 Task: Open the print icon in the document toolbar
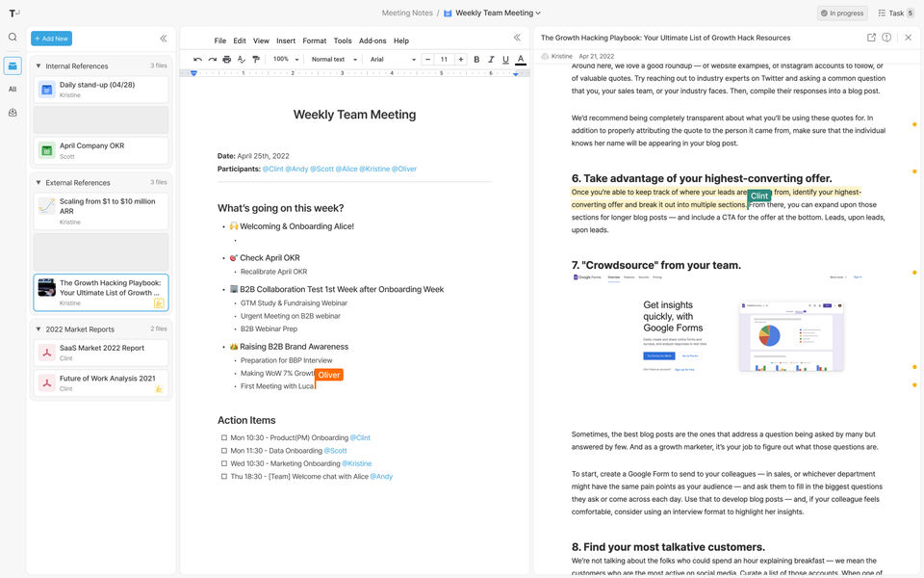(x=226, y=59)
